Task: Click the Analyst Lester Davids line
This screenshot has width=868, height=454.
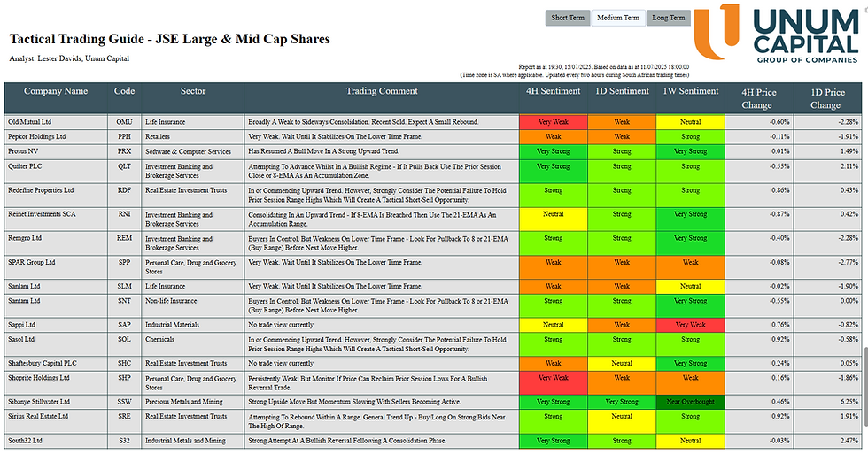Action: 69,58
